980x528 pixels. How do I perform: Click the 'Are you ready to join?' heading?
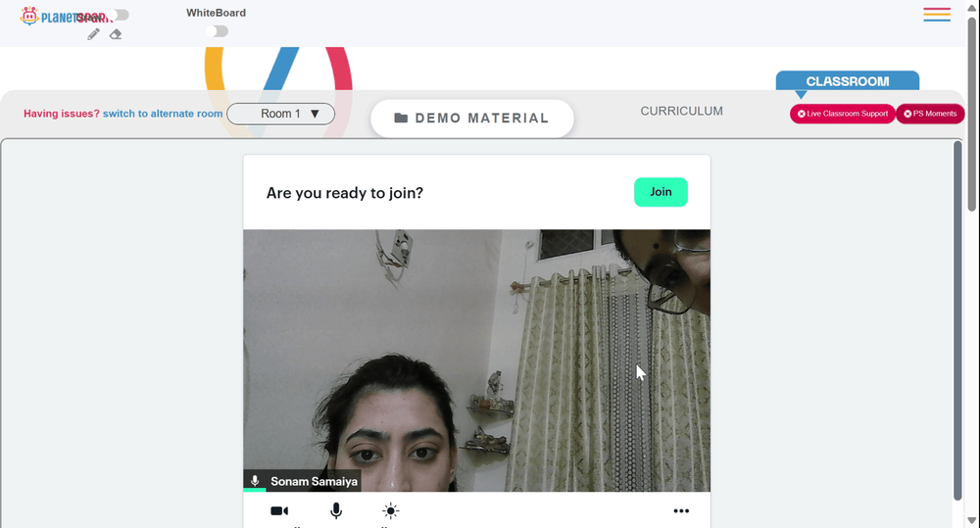[x=344, y=193]
